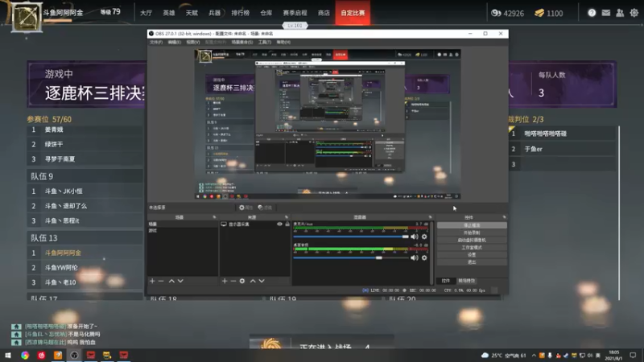Move source up with arrow icon

pos(253,281)
